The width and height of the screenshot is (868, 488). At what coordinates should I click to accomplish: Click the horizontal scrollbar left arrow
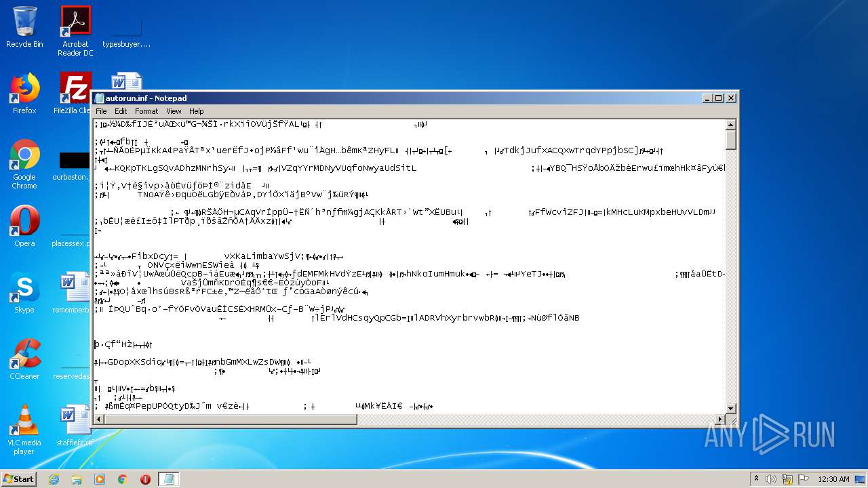99,420
